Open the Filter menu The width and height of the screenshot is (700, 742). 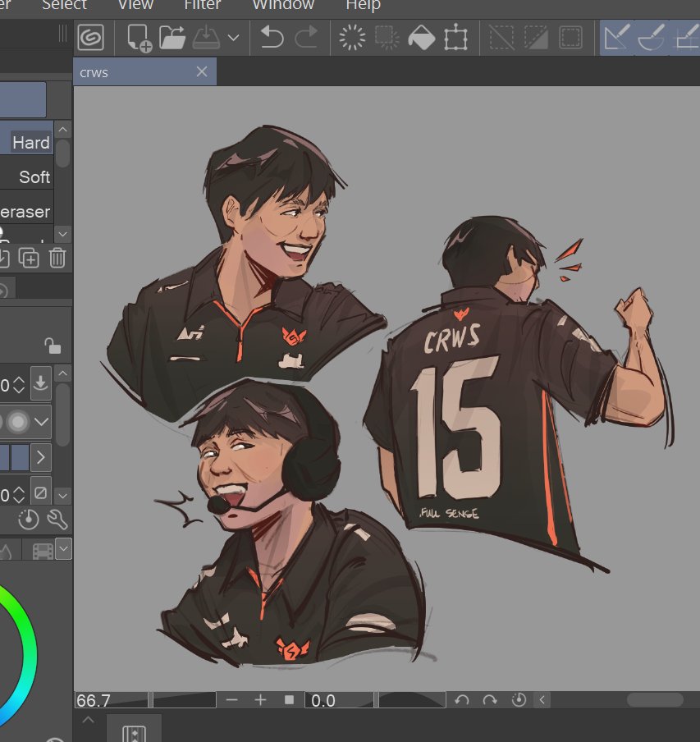(x=203, y=5)
